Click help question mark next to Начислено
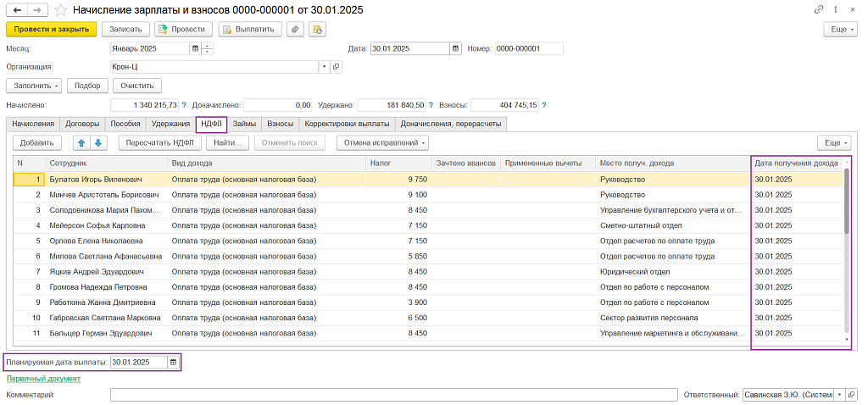The width and height of the screenshot is (868, 405). (x=183, y=104)
